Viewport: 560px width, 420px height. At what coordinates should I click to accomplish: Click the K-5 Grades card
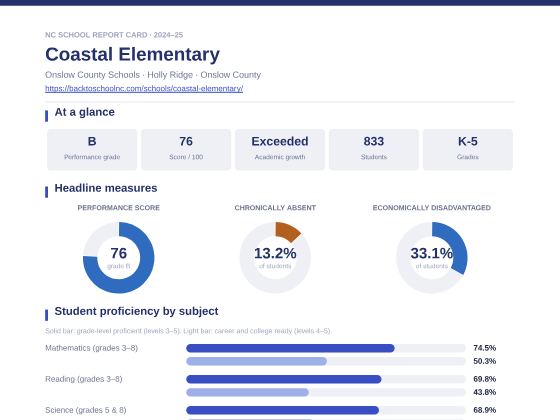[468, 150]
